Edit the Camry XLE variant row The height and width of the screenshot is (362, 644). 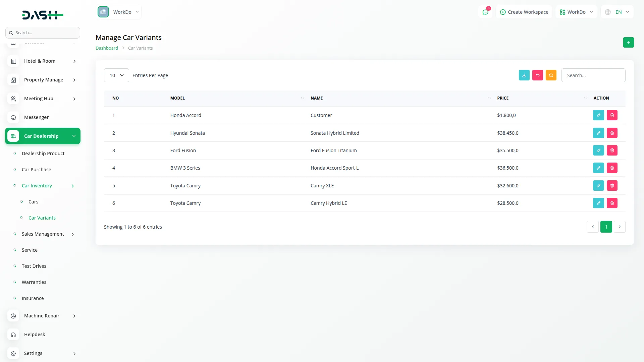598,186
